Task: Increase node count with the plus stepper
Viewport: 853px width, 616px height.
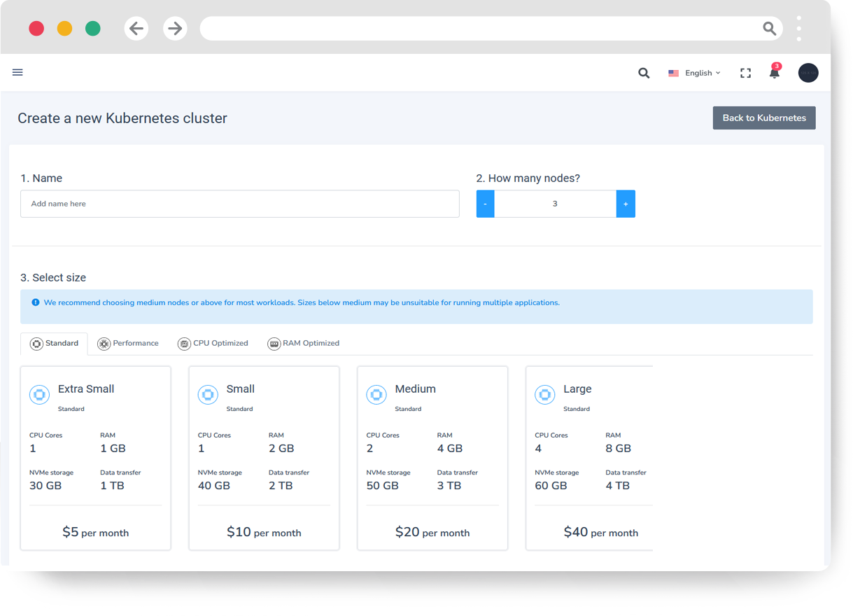Action: pos(626,204)
